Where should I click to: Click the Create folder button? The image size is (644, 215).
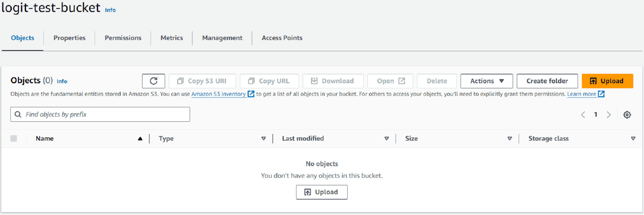(x=547, y=81)
